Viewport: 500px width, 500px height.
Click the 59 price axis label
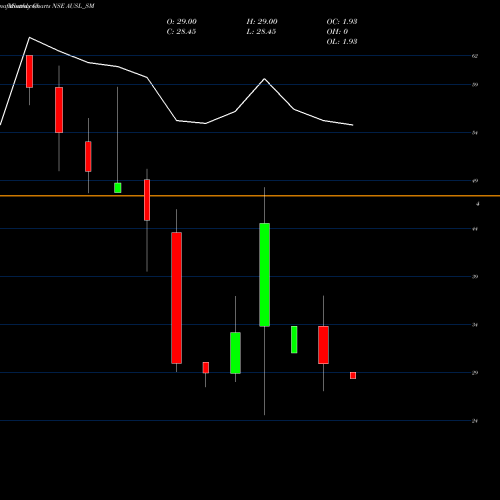pyautogui.click(x=475, y=85)
